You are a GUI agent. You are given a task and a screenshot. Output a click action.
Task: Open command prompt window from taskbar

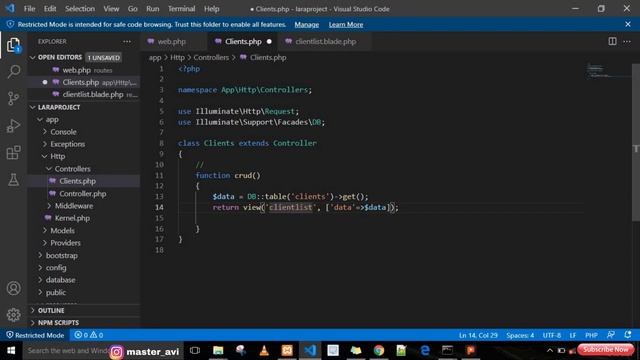click(x=447, y=350)
